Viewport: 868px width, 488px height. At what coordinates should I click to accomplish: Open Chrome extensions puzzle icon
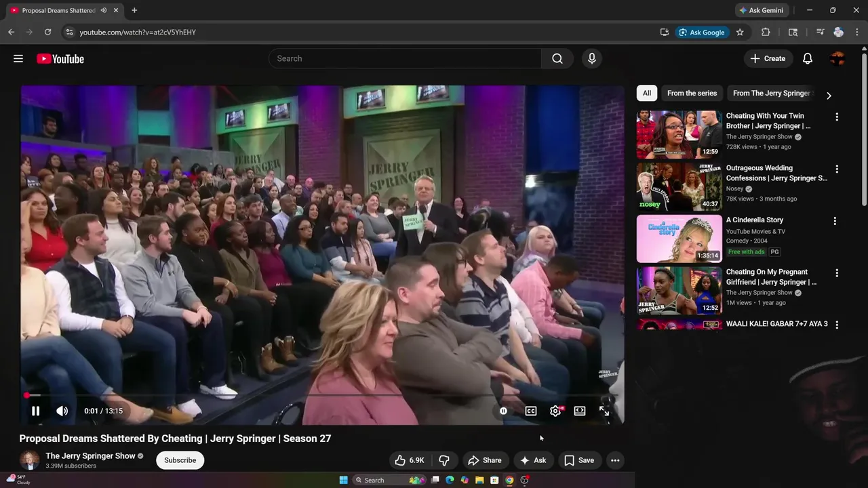click(766, 32)
